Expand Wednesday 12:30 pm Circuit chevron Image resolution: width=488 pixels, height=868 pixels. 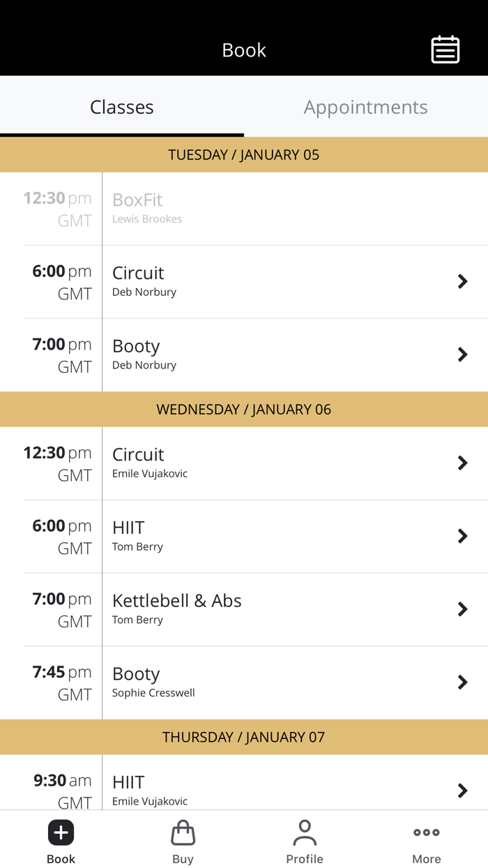click(462, 463)
